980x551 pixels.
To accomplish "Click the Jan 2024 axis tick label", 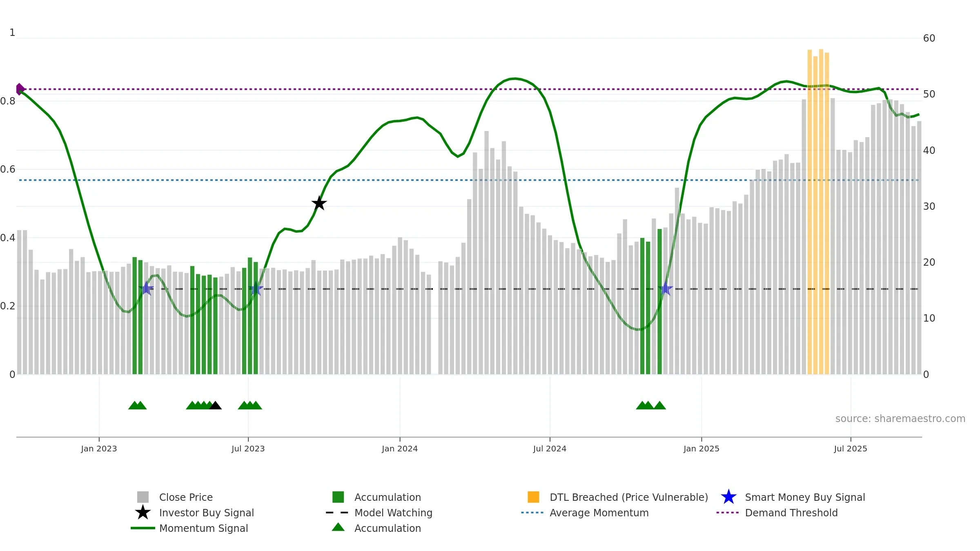I will (x=400, y=449).
